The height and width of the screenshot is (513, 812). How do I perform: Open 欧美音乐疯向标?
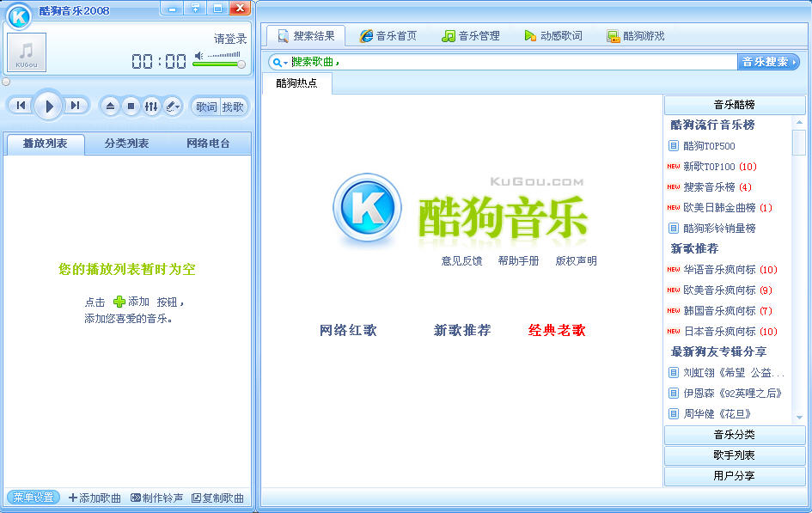point(728,290)
